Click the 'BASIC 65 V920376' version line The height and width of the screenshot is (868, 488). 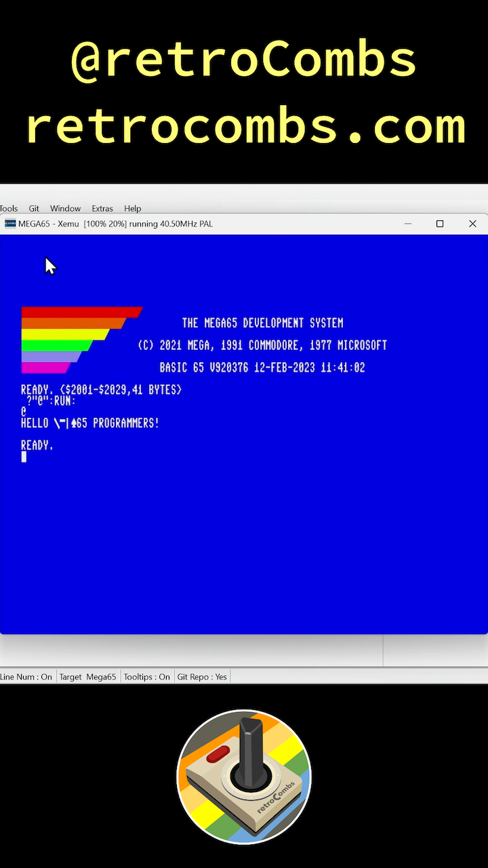[262, 368]
